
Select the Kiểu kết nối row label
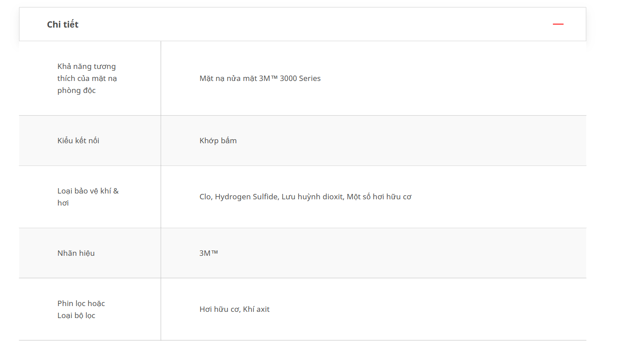point(78,141)
